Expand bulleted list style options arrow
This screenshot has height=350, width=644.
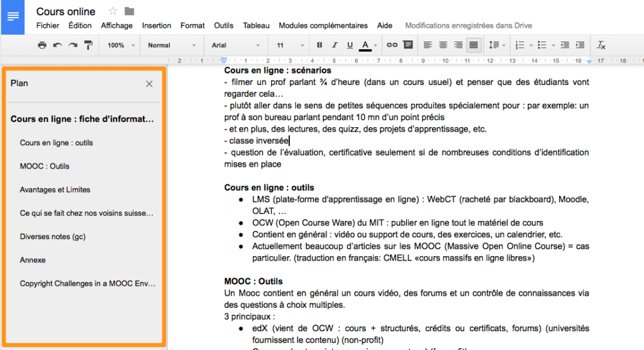[553, 46]
